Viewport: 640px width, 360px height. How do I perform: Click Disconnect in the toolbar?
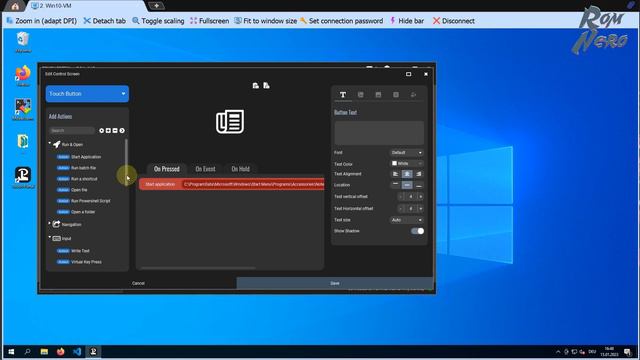pyautogui.click(x=453, y=21)
